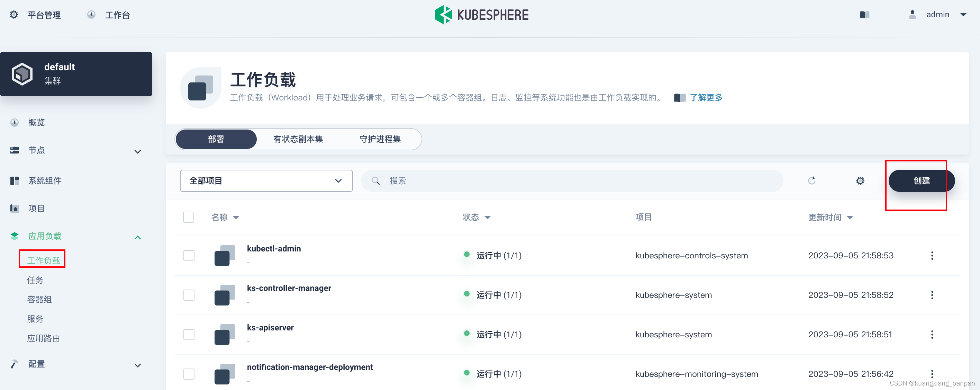
Task: Click the workload page title icon
Action: pyautogui.click(x=201, y=88)
